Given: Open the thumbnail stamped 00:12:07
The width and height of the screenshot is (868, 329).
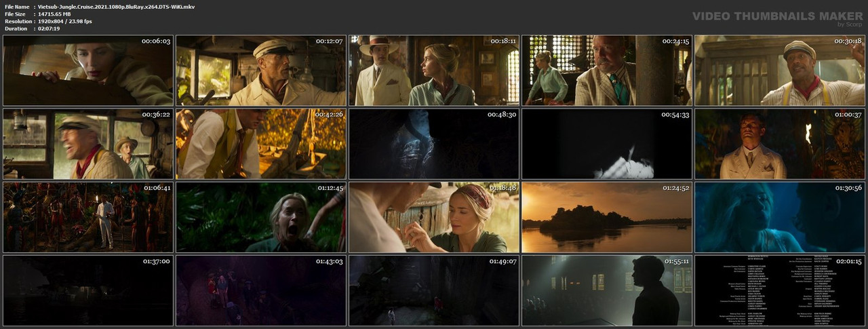Looking at the screenshot, I should [x=261, y=71].
